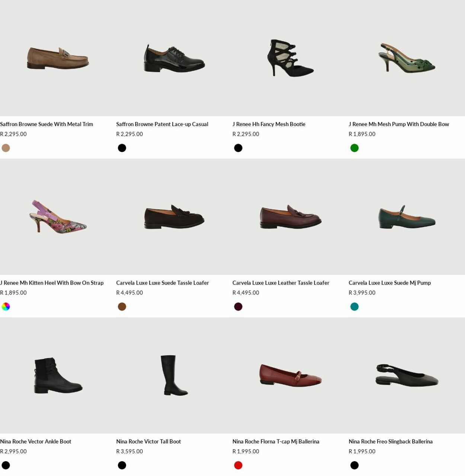Image resolution: width=465 pixels, height=476 pixels.
Task: Open the Saffron Browne suede loafer image
Action: tap(58, 58)
